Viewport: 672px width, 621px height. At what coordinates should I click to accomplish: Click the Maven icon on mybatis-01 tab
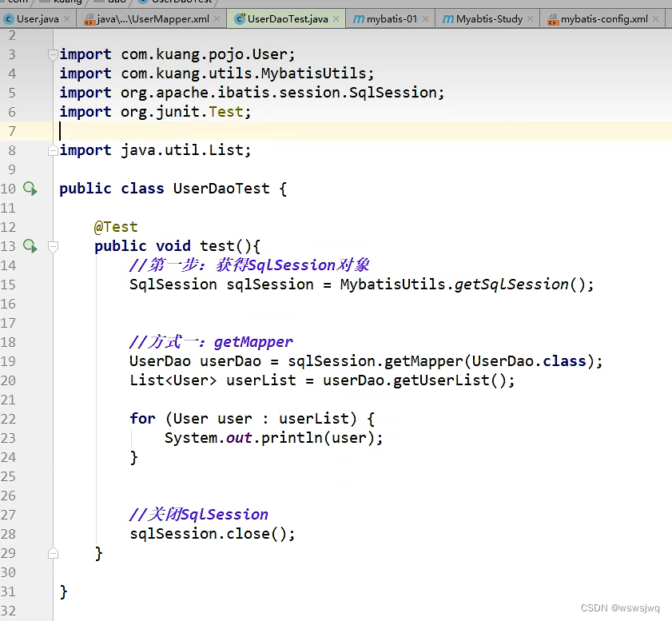coord(358,19)
